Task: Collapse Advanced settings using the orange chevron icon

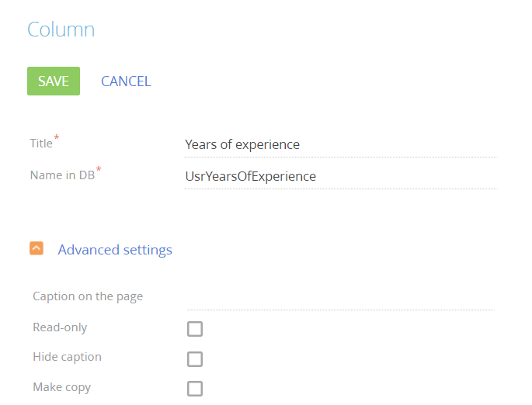Action: (x=37, y=249)
